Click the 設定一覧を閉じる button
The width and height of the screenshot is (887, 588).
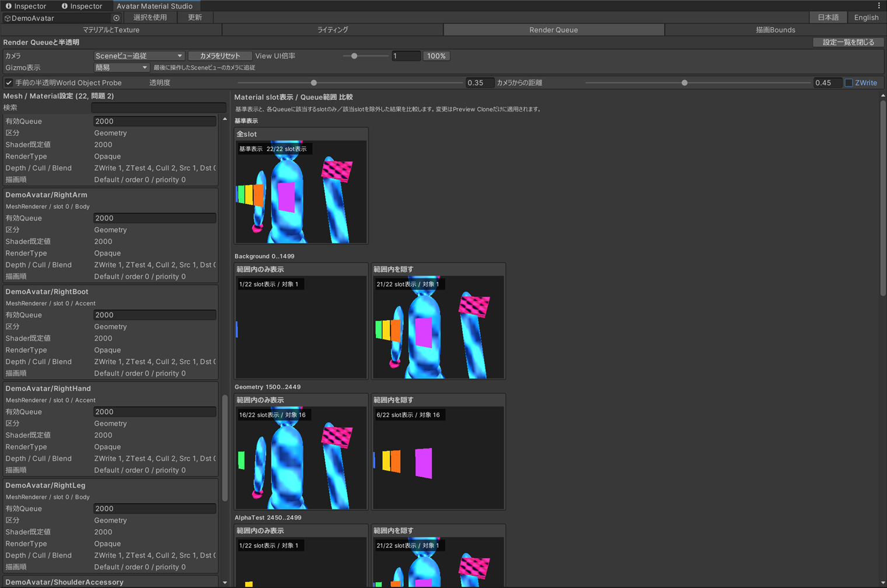pyautogui.click(x=848, y=42)
